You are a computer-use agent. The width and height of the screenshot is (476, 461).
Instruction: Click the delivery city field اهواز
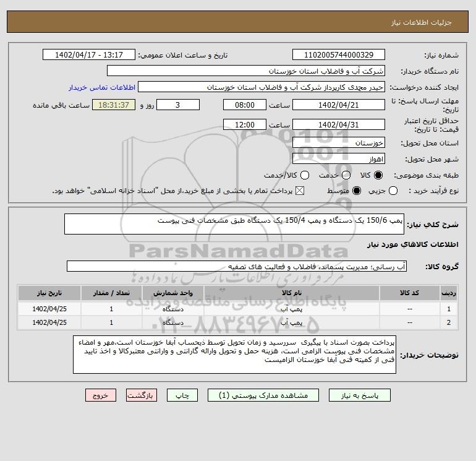click(339, 159)
